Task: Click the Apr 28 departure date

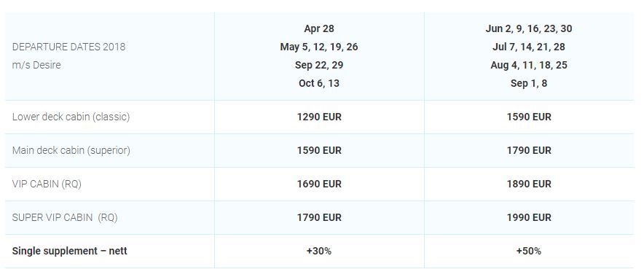Action: coord(319,28)
